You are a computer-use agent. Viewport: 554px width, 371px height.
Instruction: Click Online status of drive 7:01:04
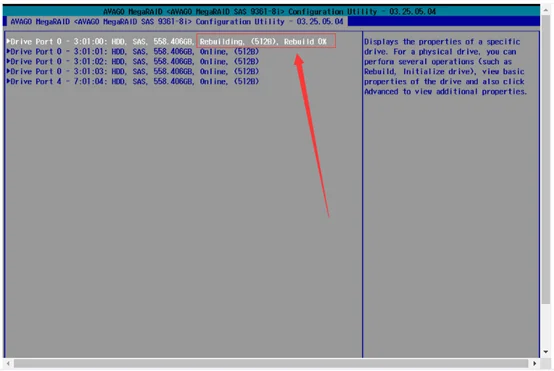[214, 81]
